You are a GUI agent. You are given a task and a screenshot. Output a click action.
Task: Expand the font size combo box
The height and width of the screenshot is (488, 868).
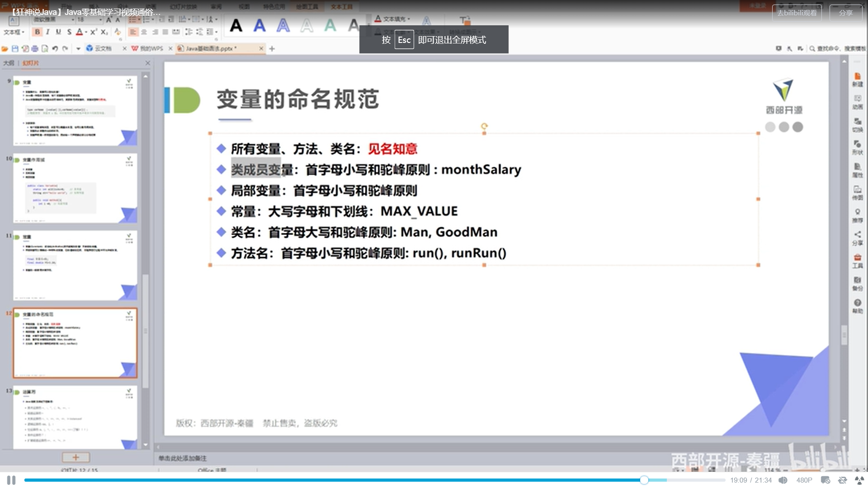click(x=100, y=20)
